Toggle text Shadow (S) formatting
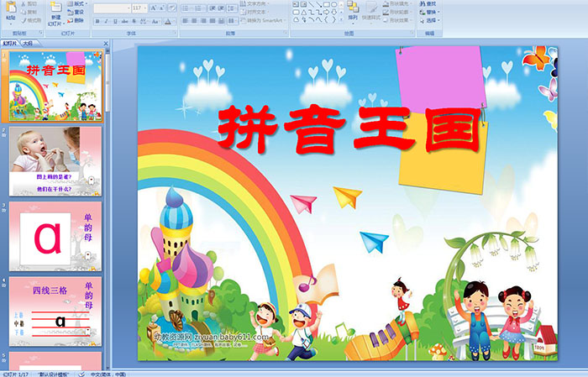 pos(134,21)
